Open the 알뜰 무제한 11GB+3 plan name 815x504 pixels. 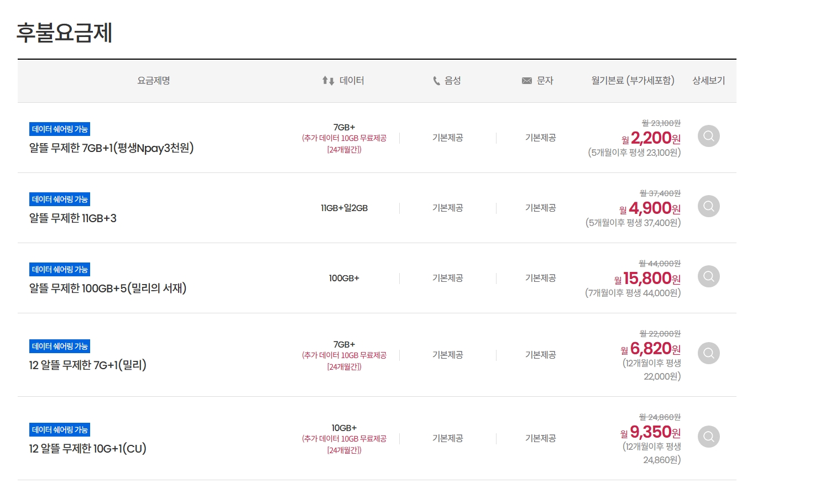pyautogui.click(x=72, y=218)
